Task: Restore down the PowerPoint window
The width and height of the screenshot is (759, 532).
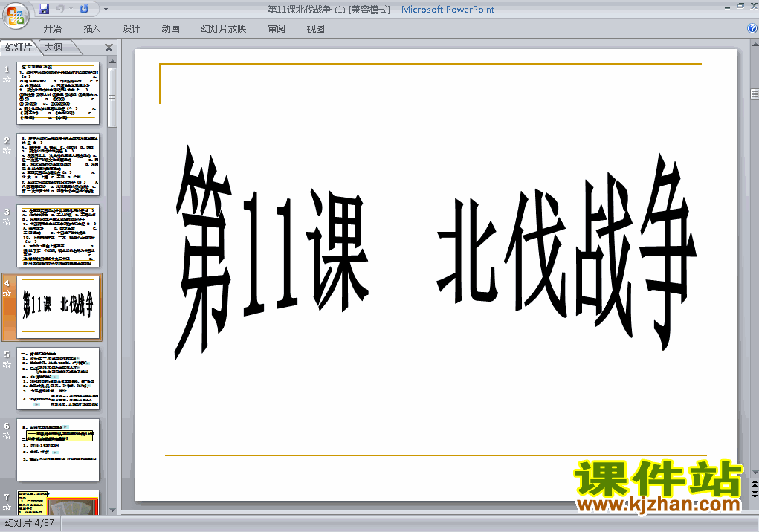Action: (740, 6)
